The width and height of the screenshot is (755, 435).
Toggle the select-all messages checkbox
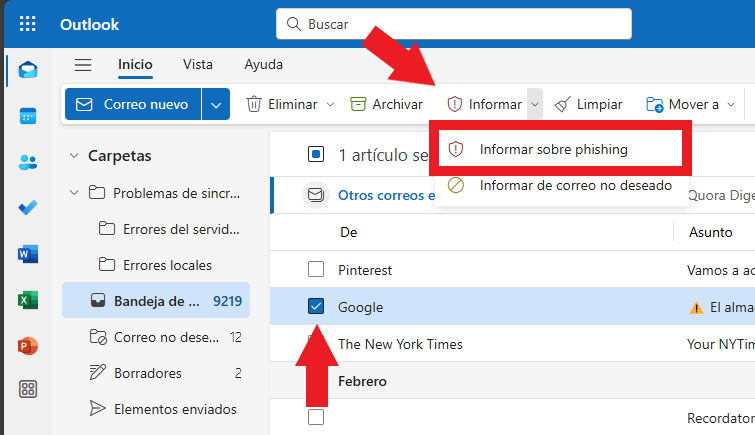(x=316, y=154)
